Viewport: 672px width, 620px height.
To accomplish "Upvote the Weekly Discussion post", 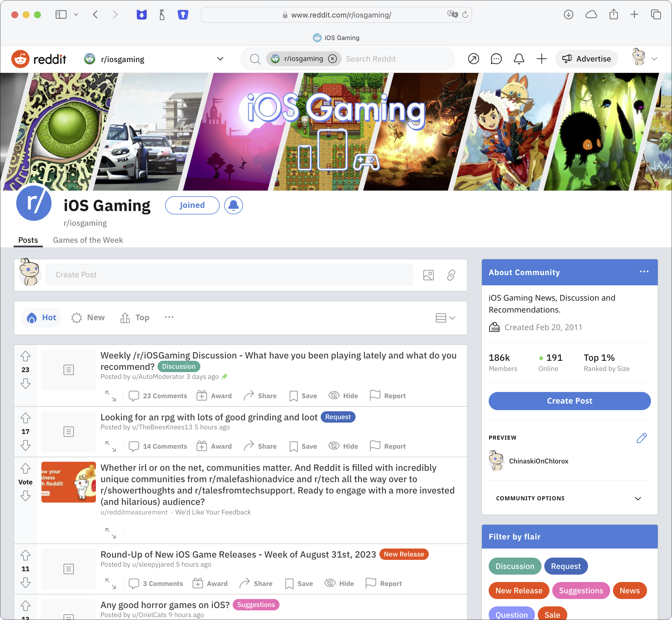I will coord(26,356).
